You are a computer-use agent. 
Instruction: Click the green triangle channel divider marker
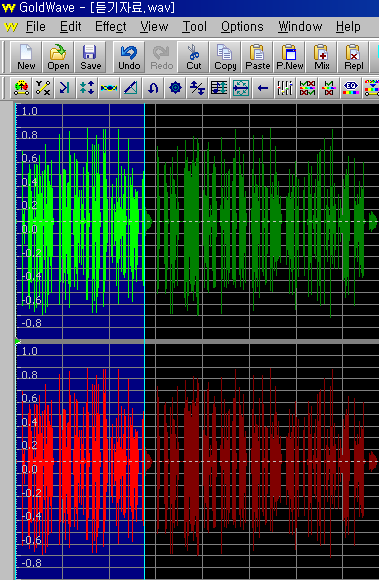18,341
